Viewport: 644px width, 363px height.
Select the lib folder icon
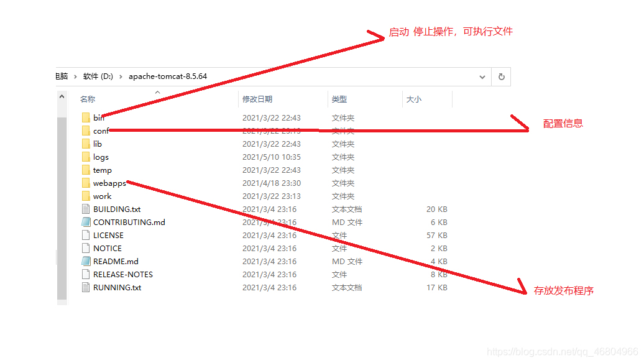[x=86, y=144]
